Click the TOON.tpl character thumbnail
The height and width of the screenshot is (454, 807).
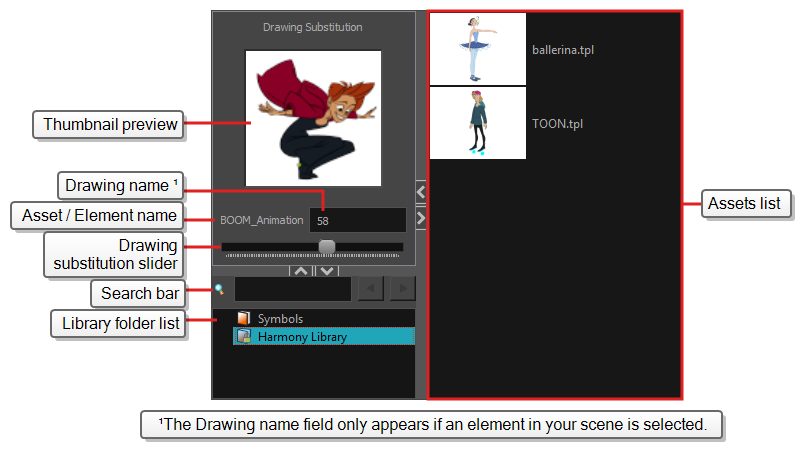(478, 123)
